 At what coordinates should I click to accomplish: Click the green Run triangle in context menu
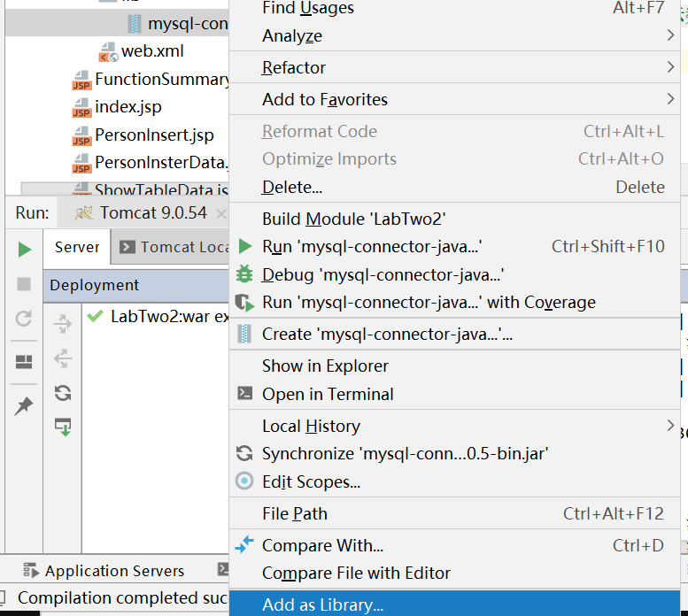click(x=245, y=246)
